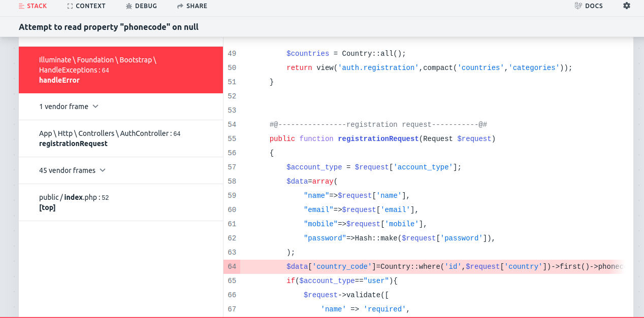The image size is (644, 318).
Task: Click line number 67 in the gutter
Action: tap(232, 309)
